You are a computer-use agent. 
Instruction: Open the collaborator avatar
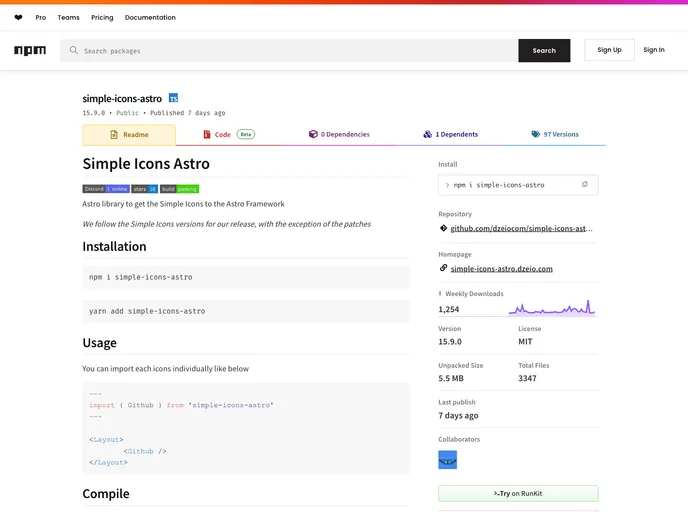[447, 460]
